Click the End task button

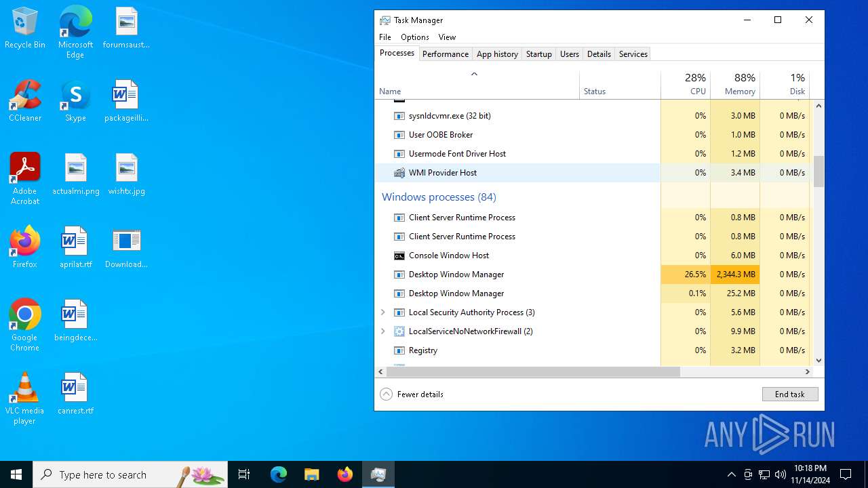pos(790,394)
